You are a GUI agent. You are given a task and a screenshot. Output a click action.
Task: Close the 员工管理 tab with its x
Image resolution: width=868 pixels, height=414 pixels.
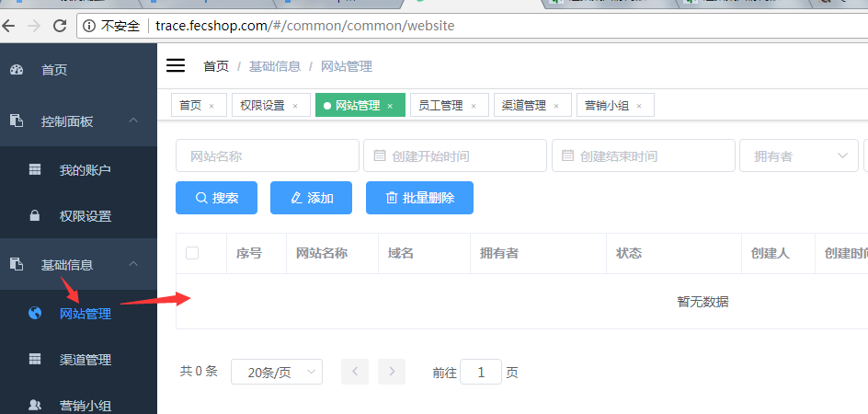(474, 106)
